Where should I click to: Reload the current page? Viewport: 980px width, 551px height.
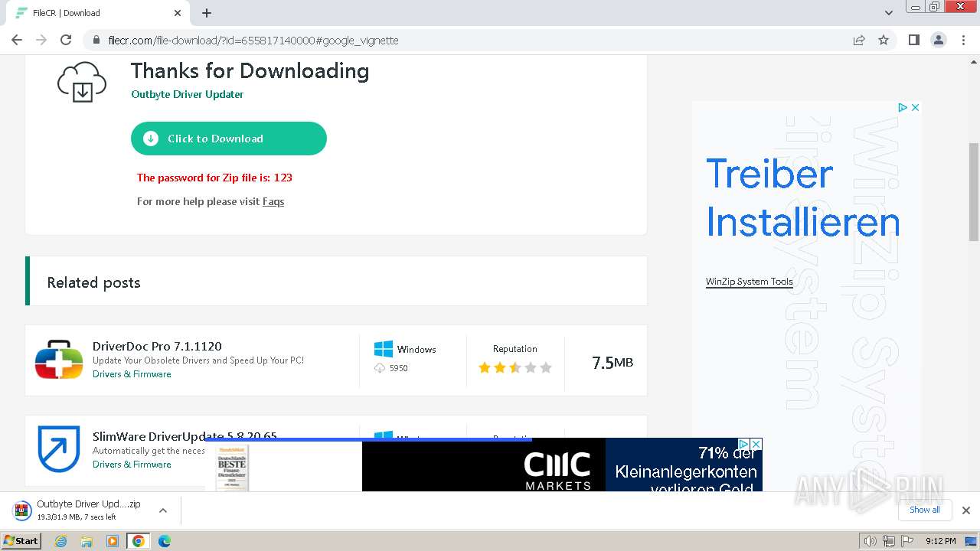pos(66,40)
